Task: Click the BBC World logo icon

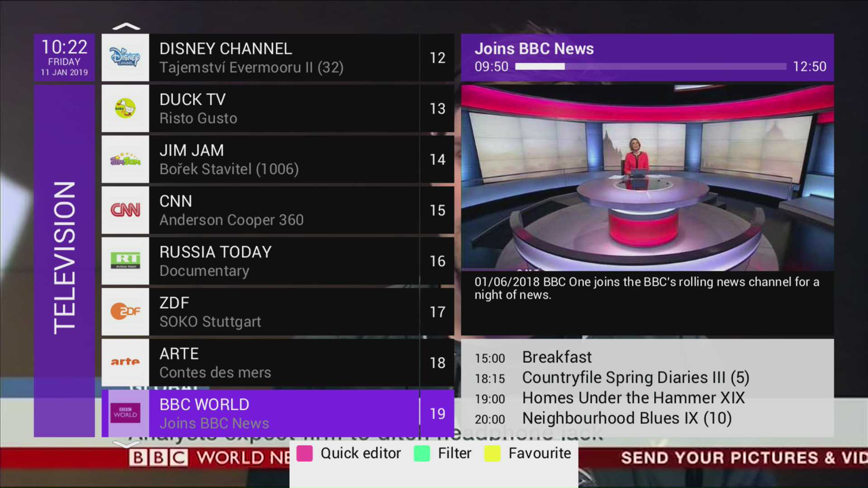Action: tap(125, 413)
